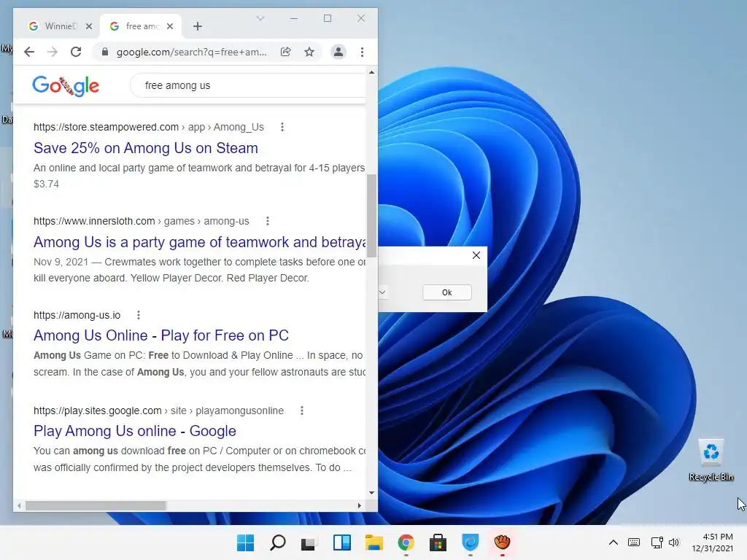
Task: Share this page using the share icon
Action: (285, 52)
